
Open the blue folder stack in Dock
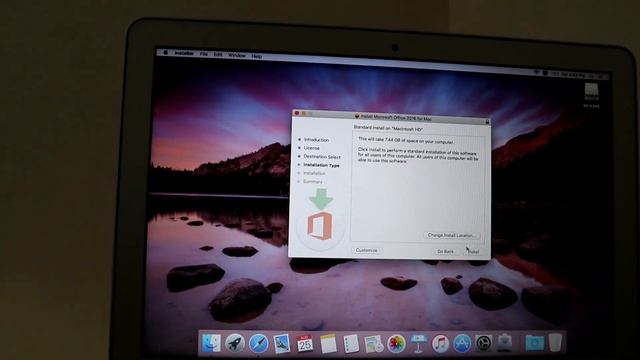coord(534,343)
